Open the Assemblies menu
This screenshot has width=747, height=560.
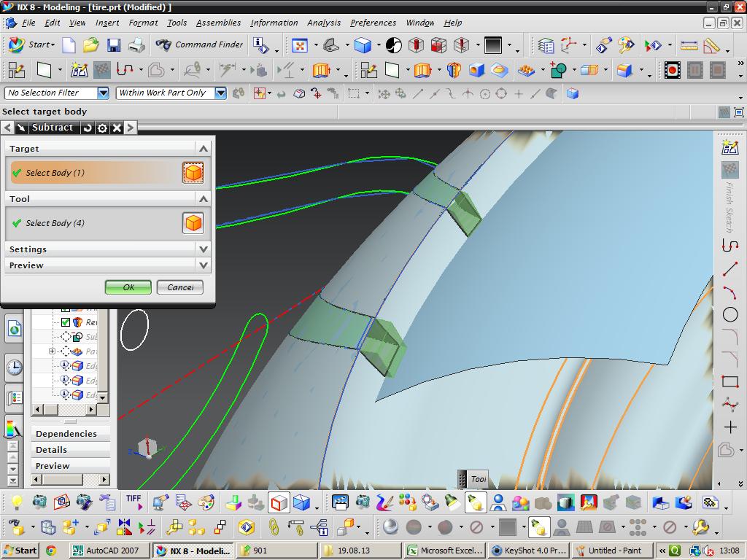(218, 23)
